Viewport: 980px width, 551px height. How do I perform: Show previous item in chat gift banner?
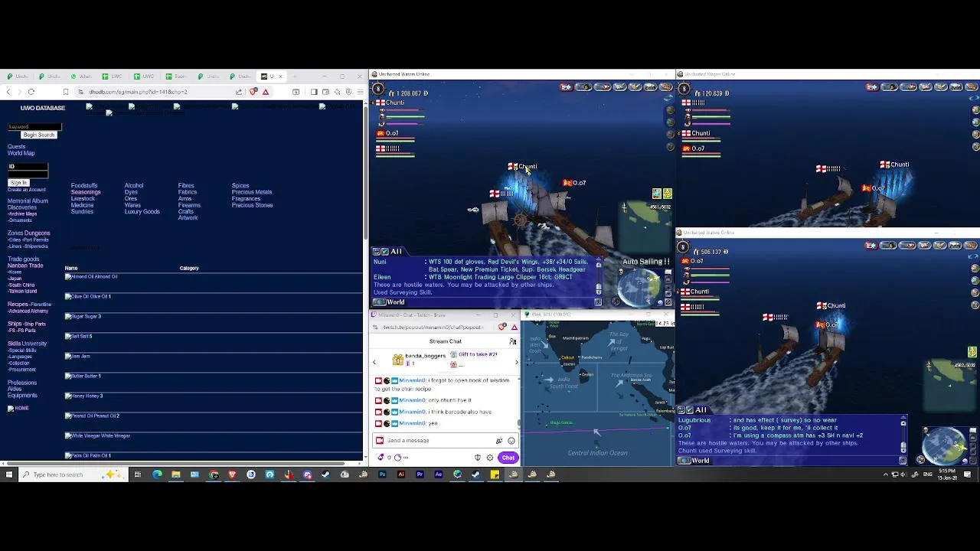click(x=374, y=362)
